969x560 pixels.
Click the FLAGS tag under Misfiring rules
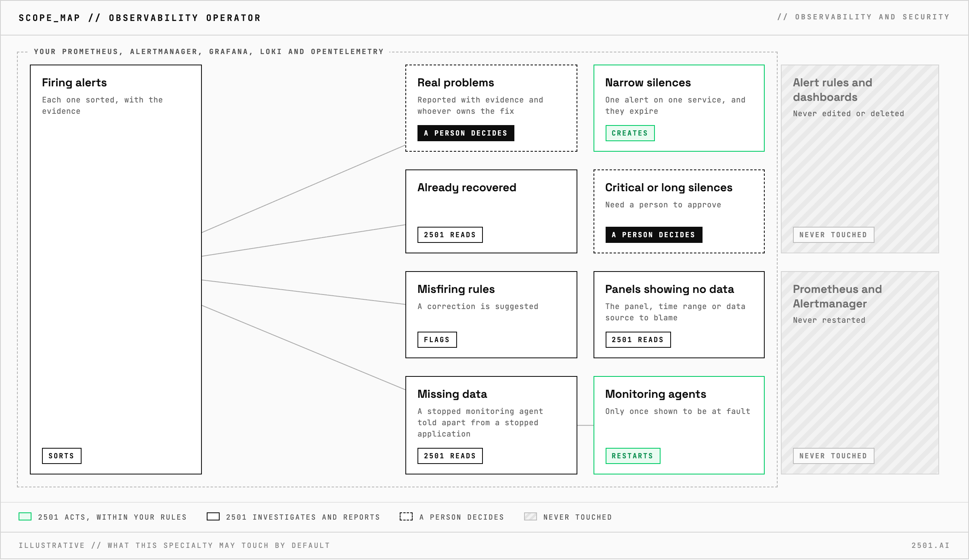[x=437, y=340]
